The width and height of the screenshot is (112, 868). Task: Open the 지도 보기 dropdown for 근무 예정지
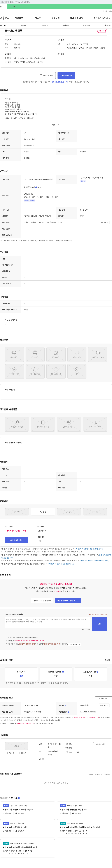click(104, 222)
